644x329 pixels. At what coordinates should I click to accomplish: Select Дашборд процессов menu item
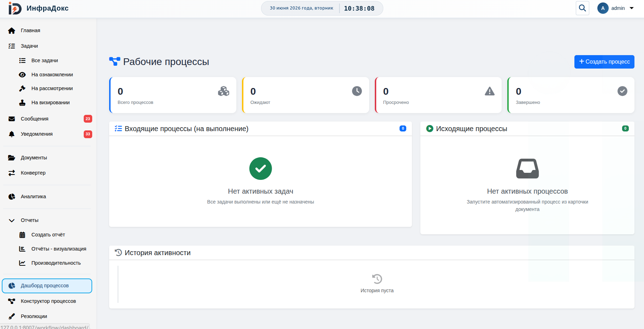pyautogui.click(x=47, y=286)
